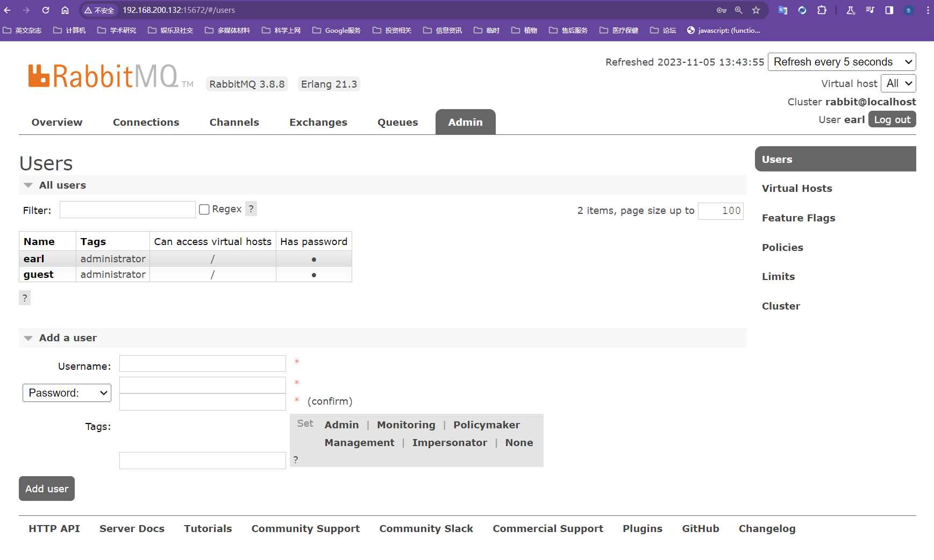This screenshot has height=560, width=934.
Task: Open the browser side panel icon
Action: 889,10
